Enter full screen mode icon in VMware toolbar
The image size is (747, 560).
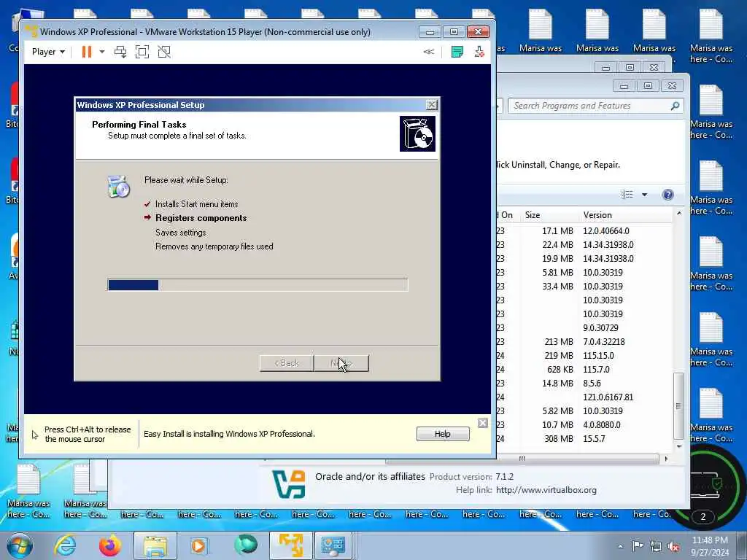[x=142, y=52]
